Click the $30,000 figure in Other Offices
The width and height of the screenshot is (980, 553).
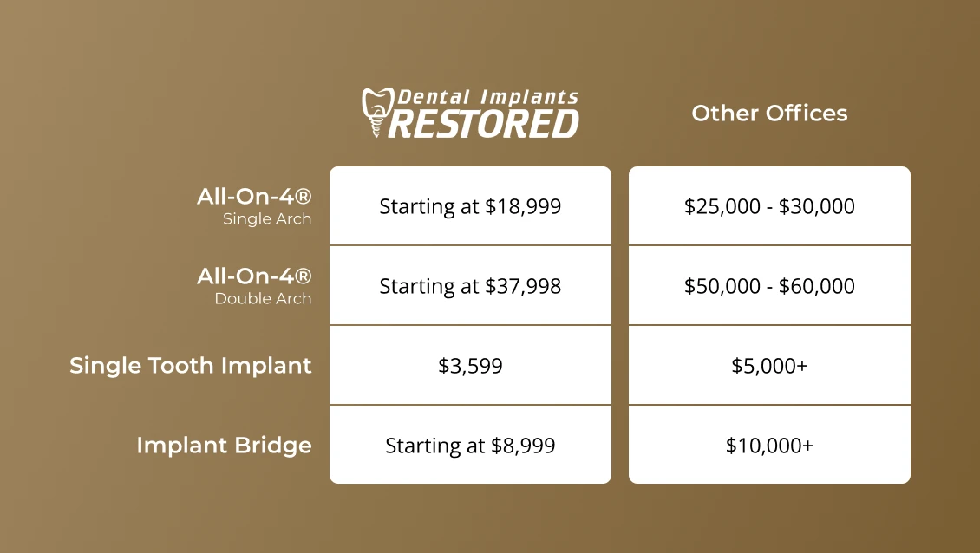[820, 206]
